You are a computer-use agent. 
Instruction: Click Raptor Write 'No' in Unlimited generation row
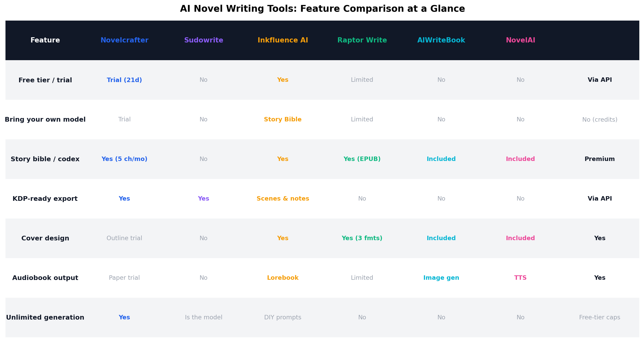click(x=362, y=318)
